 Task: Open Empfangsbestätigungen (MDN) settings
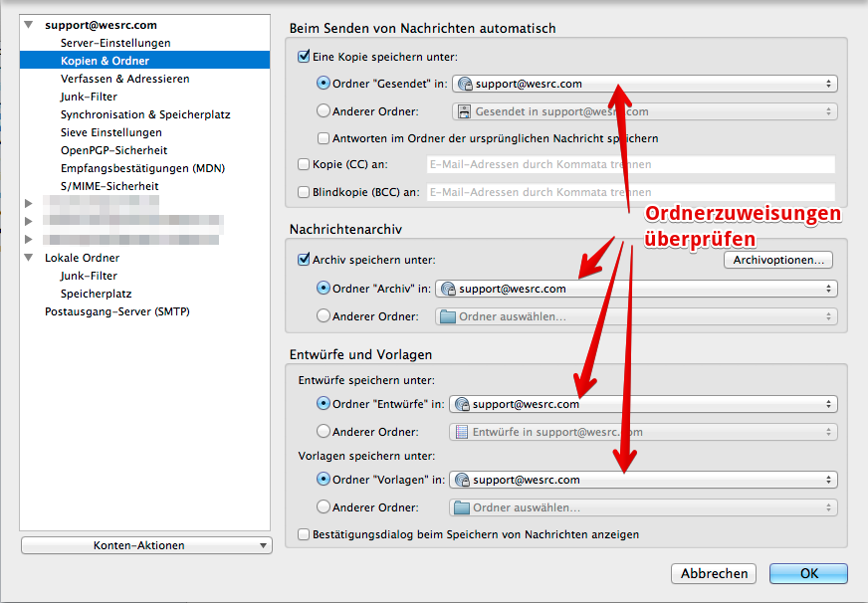142,168
